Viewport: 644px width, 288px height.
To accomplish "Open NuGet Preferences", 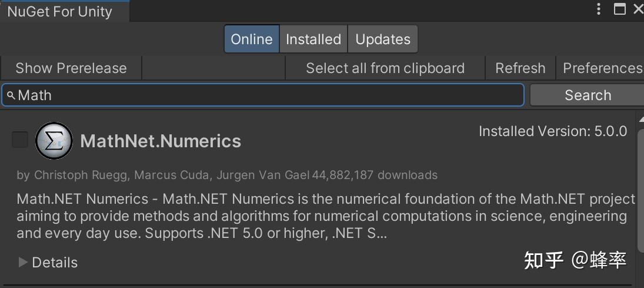I will coord(602,68).
